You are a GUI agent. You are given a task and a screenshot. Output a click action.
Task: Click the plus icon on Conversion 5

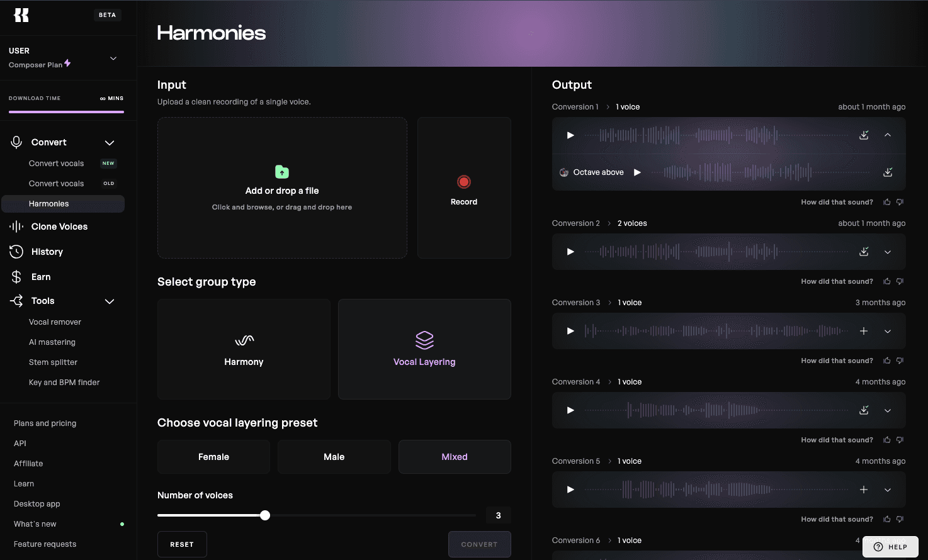pyautogui.click(x=864, y=490)
